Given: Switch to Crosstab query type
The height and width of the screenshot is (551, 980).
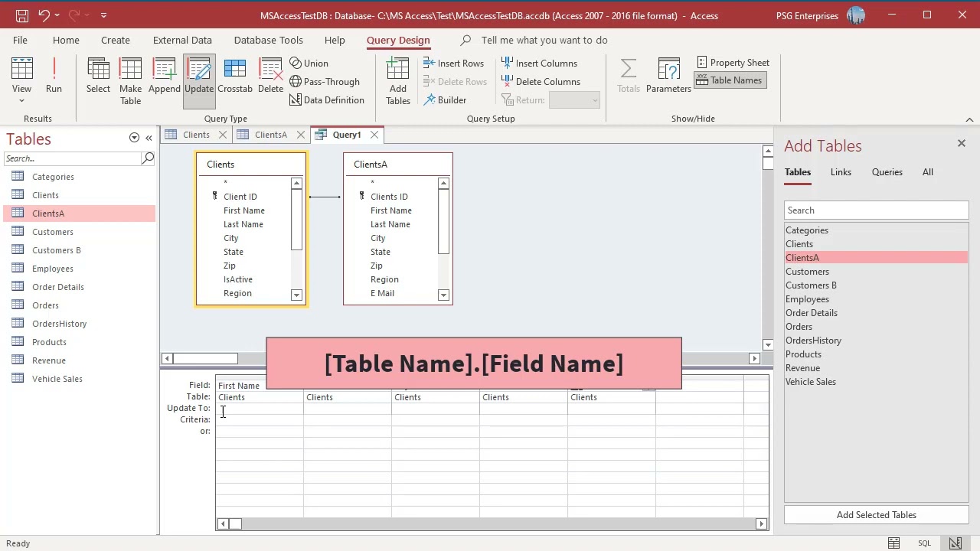Looking at the screenshot, I should tap(234, 77).
